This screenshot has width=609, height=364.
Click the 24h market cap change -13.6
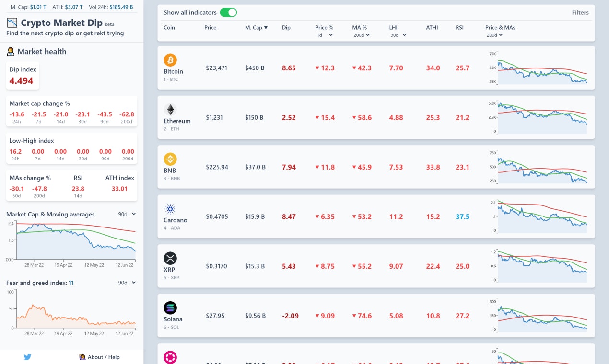point(16,114)
